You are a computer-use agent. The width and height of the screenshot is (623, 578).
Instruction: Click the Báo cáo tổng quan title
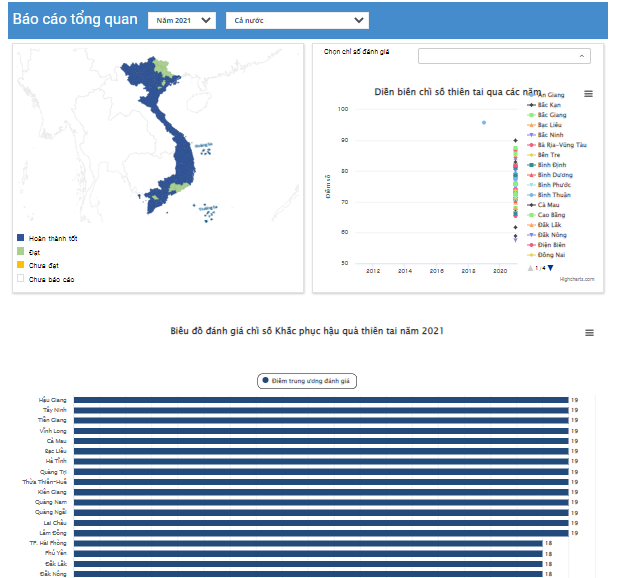75,19
